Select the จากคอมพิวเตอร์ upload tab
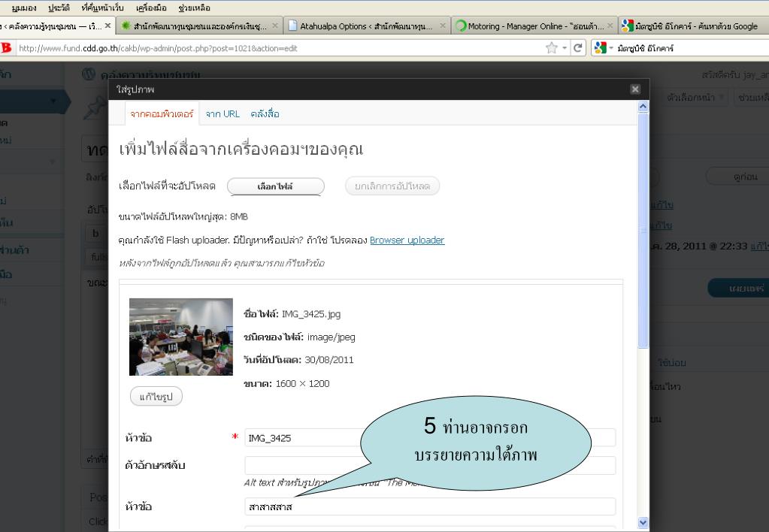Screen dimensions: 769x532 tap(162, 113)
